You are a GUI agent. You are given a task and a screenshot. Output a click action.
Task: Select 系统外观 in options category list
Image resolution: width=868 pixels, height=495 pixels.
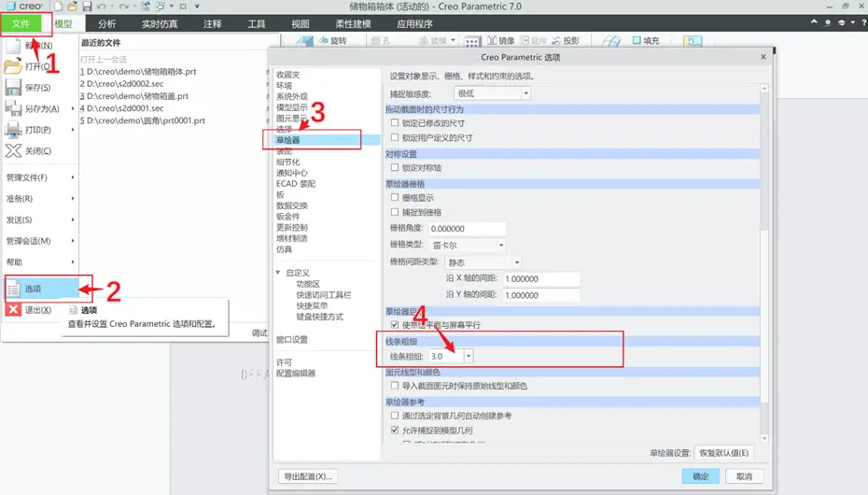point(292,96)
